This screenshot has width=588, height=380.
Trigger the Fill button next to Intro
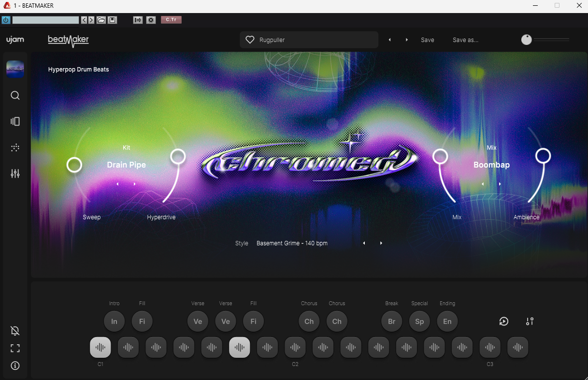(142, 322)
